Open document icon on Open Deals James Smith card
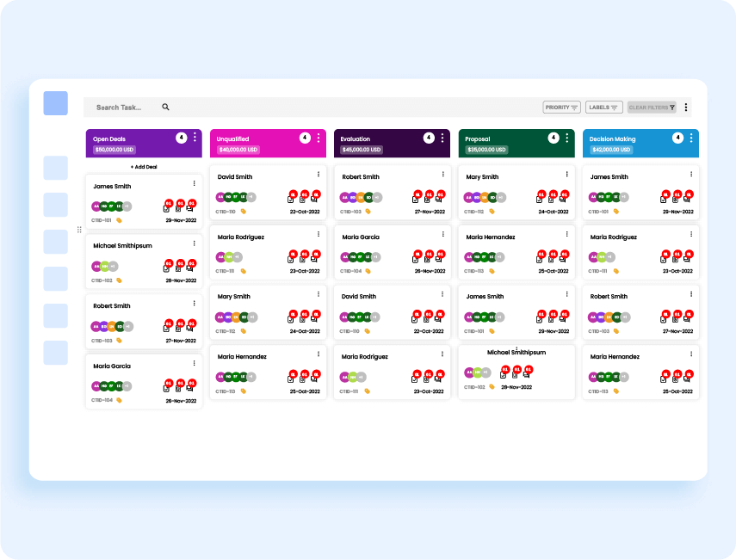Image resolution: width=736 pixels, height=560 pixels. tap(178, 209)
